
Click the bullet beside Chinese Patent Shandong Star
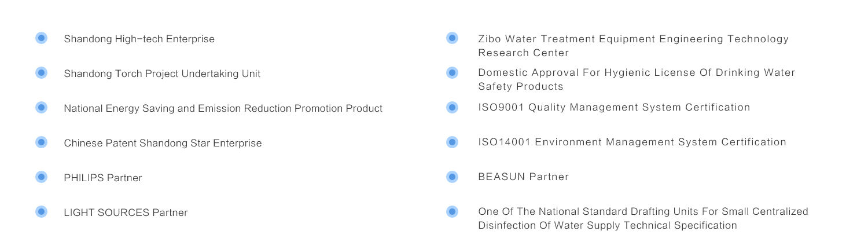[x=41, y=142]
